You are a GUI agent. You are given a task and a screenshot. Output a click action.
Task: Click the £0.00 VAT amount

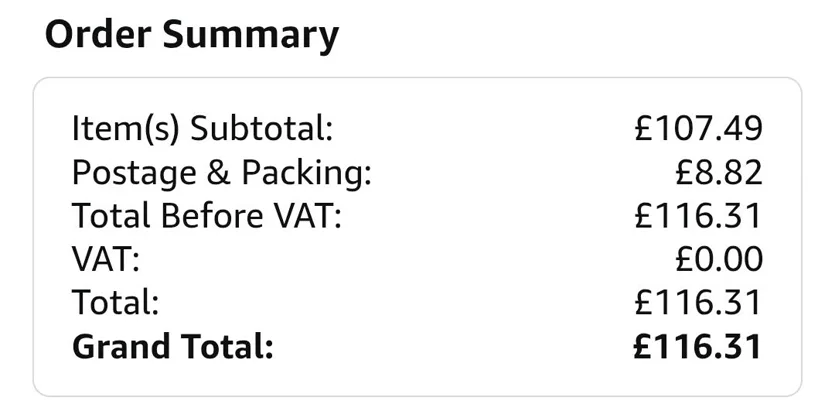pyautogui.click(x=719, y=259)
